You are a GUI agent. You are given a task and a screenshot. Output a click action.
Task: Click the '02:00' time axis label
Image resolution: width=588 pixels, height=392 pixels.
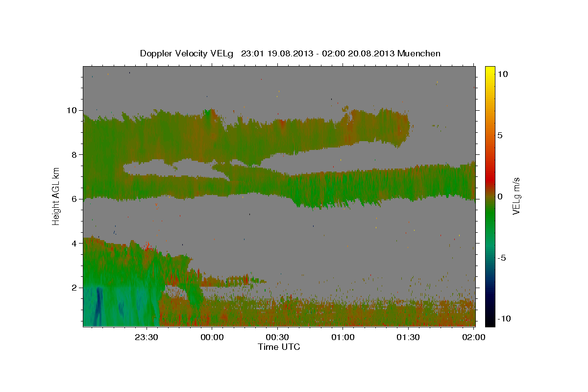click(x=474, y=337)
